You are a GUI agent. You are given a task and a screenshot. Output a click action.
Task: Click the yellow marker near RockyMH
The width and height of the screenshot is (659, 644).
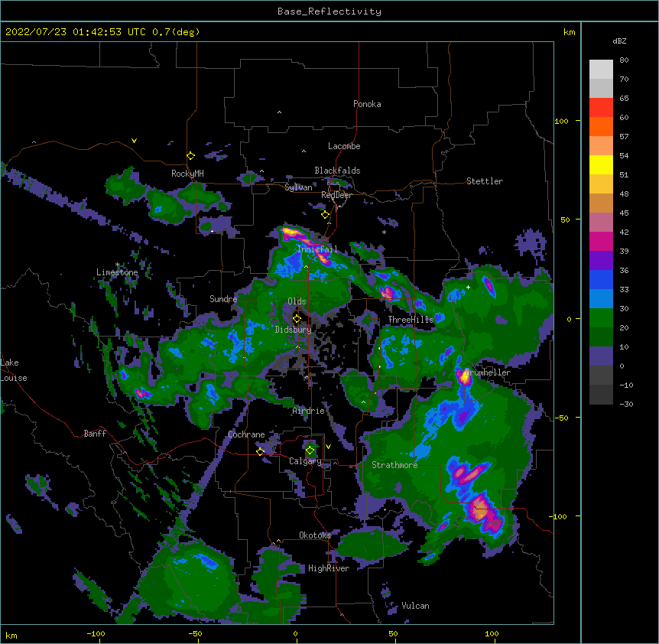(x=190, y=156)
